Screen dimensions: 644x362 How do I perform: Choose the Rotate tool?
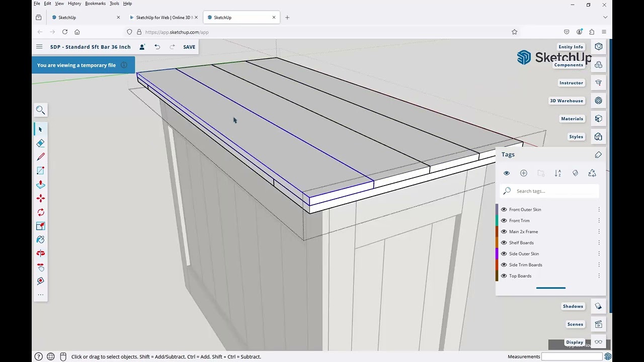click(41, 212)
